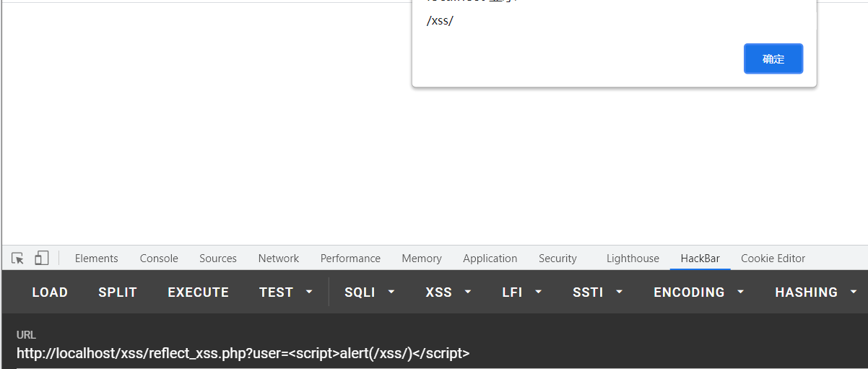Open the Elements tab
The width and height of the screenshot is (868, 369).
point(96,258)
